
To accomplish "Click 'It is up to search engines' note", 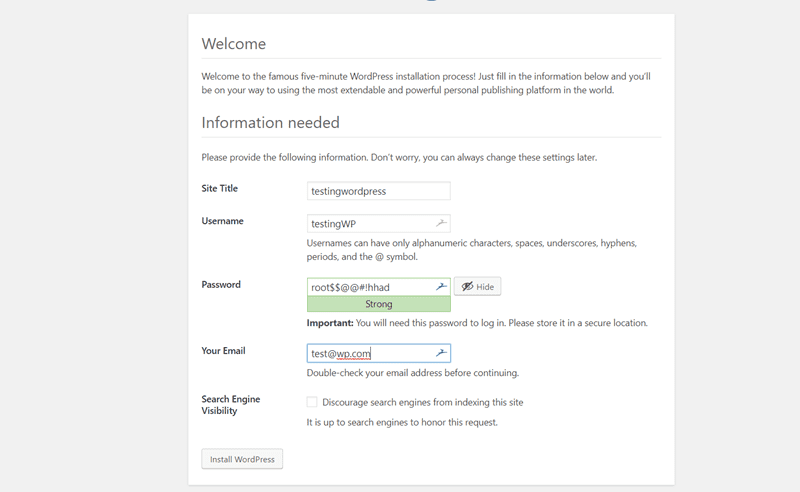I will [402, 423].
